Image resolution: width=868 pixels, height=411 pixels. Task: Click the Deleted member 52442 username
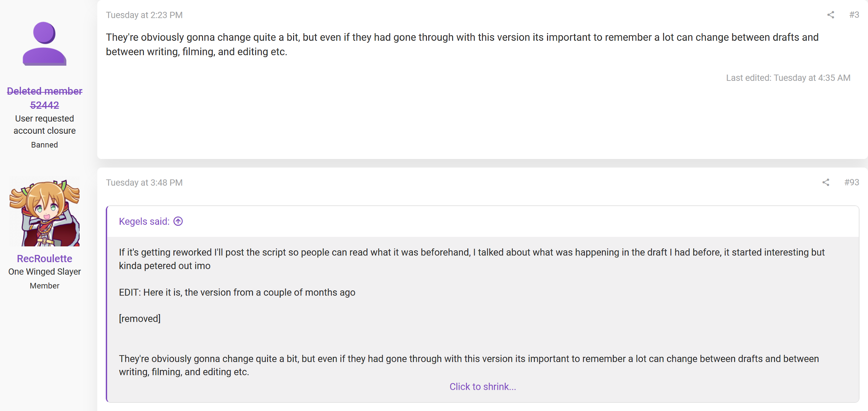coord(44,98)
